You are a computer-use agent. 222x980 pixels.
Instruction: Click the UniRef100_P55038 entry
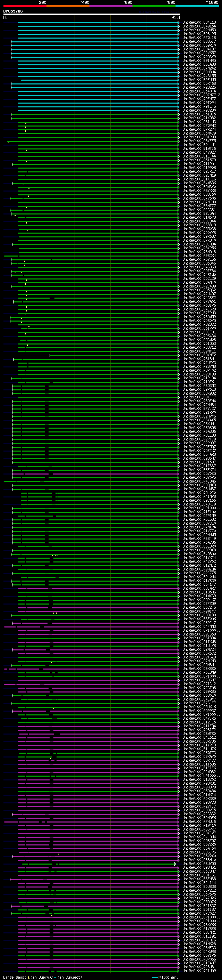click(x=199, y=229)
